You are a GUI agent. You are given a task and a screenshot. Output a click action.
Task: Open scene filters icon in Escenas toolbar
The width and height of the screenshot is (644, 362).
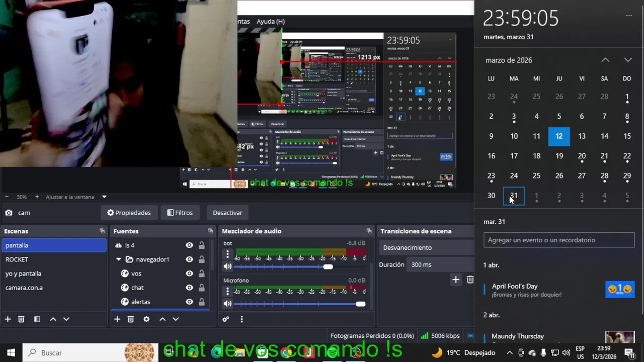click(37, 319)
